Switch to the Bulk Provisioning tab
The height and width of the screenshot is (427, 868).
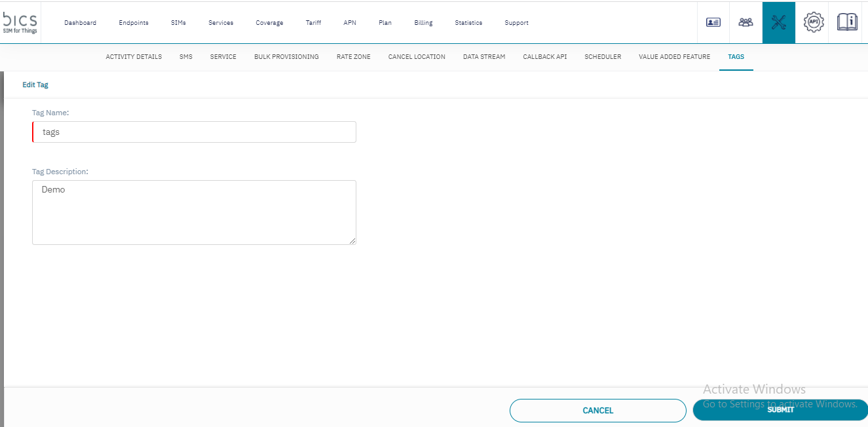point(286,57)
